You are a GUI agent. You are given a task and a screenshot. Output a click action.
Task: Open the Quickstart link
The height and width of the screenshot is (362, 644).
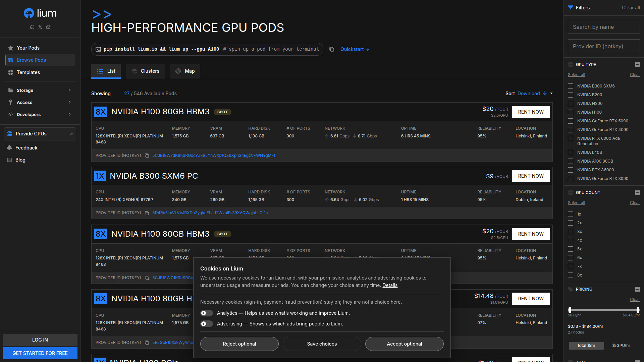coord(355,49)
